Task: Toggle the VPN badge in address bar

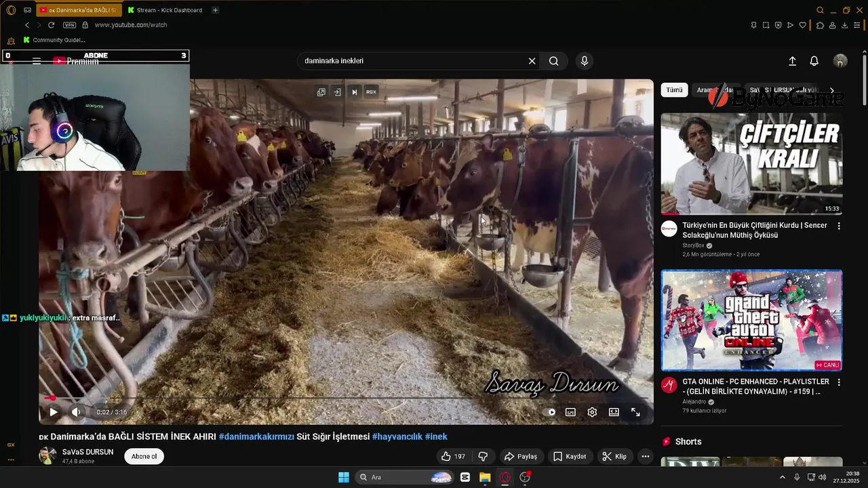Action: click(69, 25)
